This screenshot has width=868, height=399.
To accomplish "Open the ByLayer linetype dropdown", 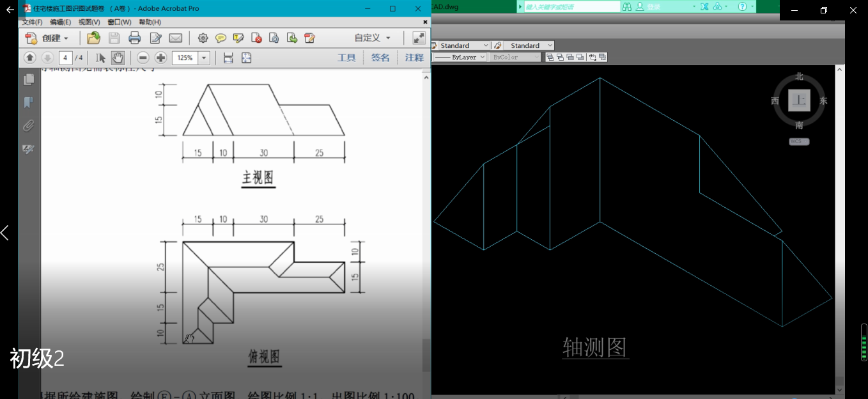I will tap(482, 57).
